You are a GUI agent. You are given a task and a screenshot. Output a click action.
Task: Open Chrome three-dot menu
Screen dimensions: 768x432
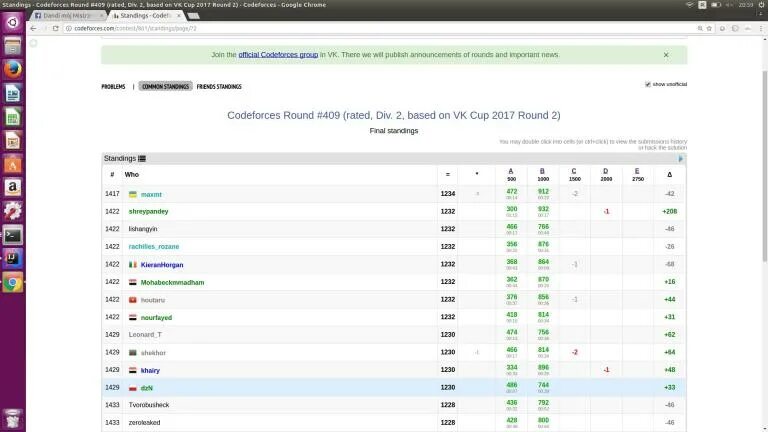click(x=761, y=28)
